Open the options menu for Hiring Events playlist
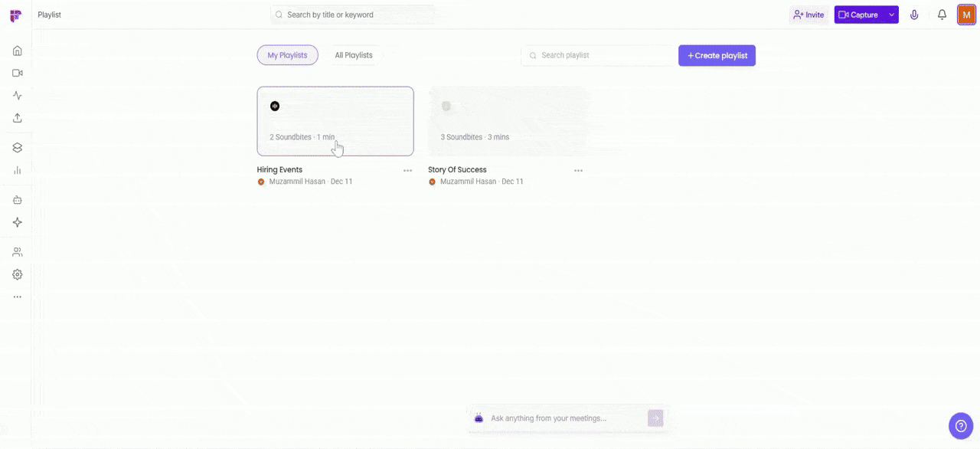 click(x=407, y=170)
